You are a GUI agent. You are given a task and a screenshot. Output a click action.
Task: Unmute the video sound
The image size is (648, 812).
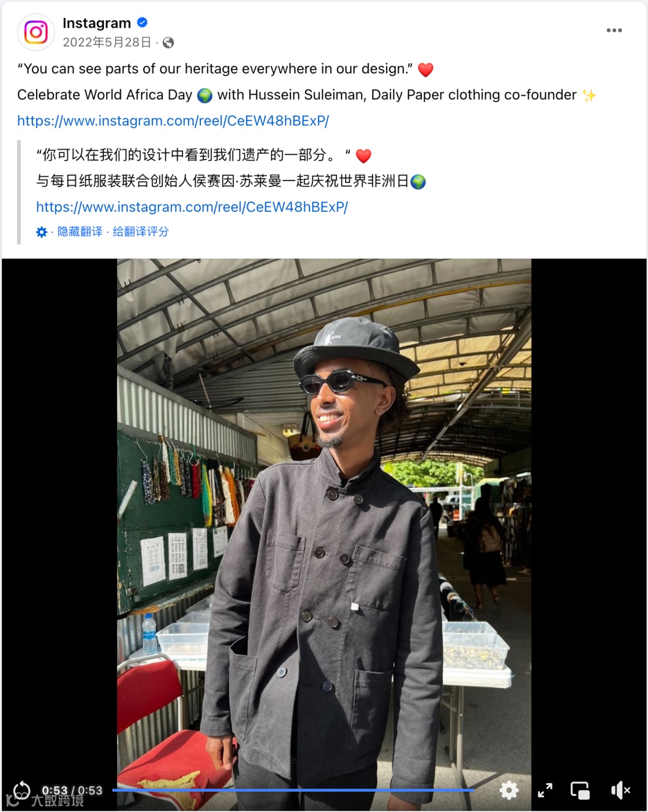tap(620, 790)
